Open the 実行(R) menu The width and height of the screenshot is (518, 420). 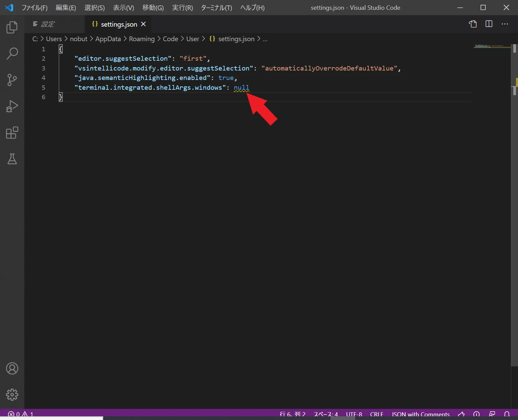point(182,7)
